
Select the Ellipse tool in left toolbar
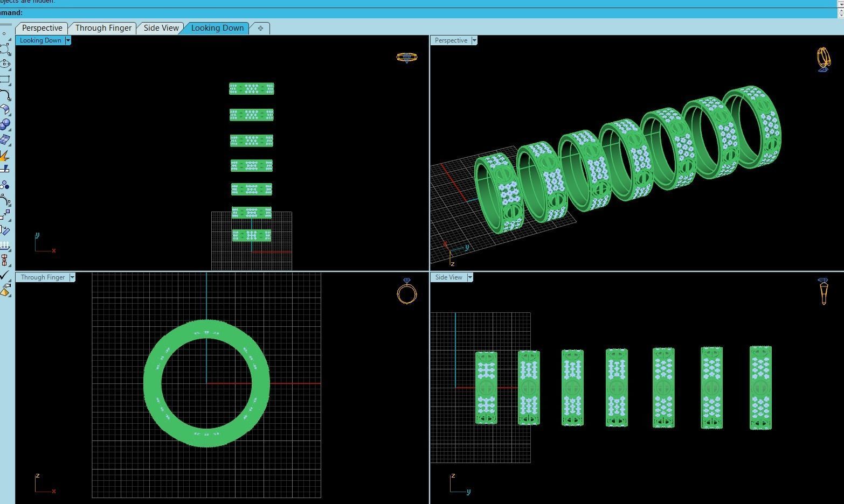coord(5,64)
